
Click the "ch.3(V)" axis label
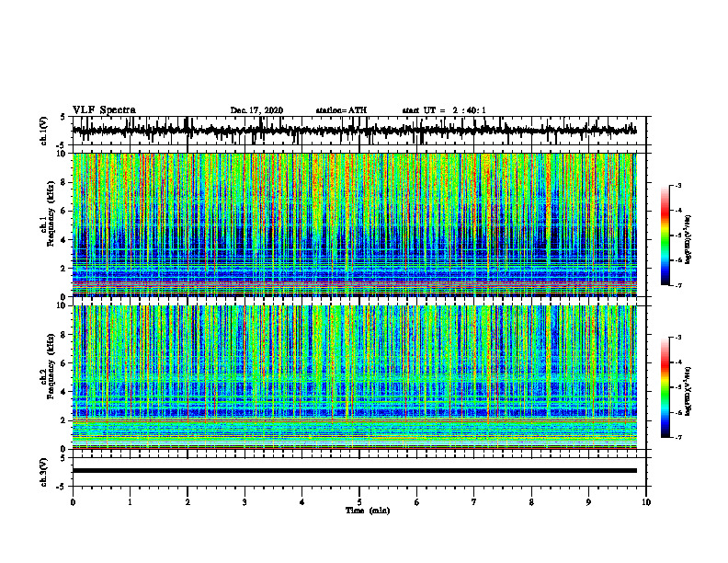coord(44,472)
